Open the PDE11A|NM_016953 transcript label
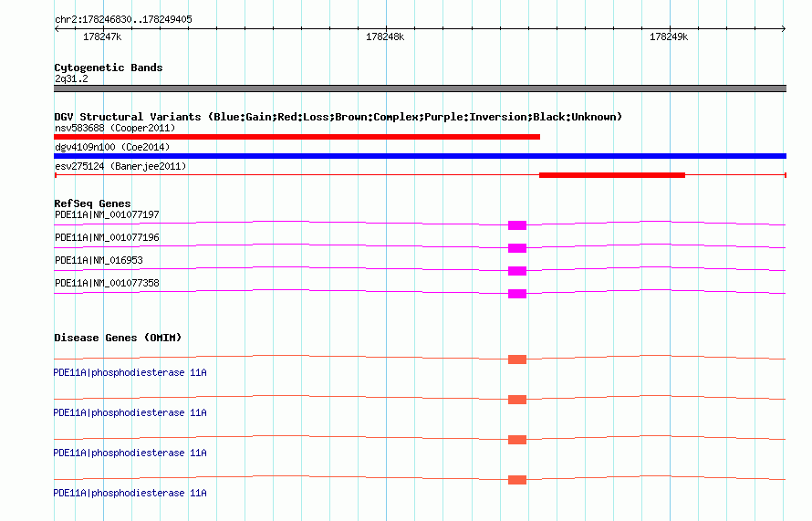 point(99,260)
